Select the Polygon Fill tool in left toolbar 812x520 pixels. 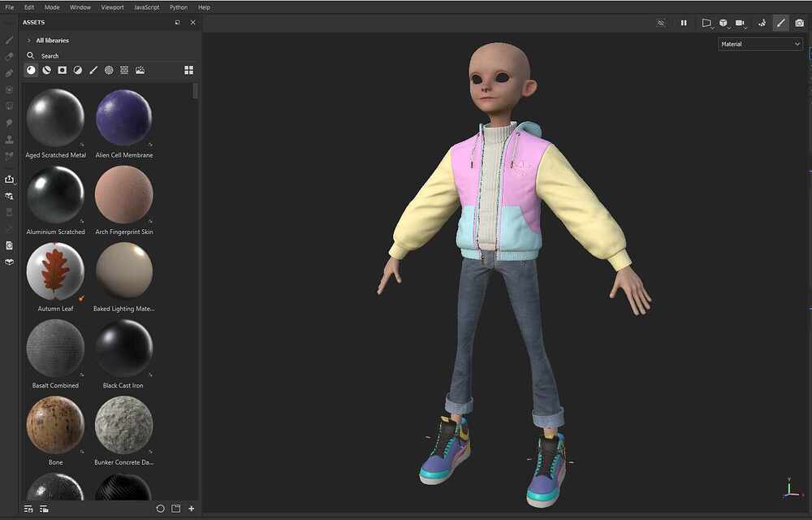click(9, 106)
